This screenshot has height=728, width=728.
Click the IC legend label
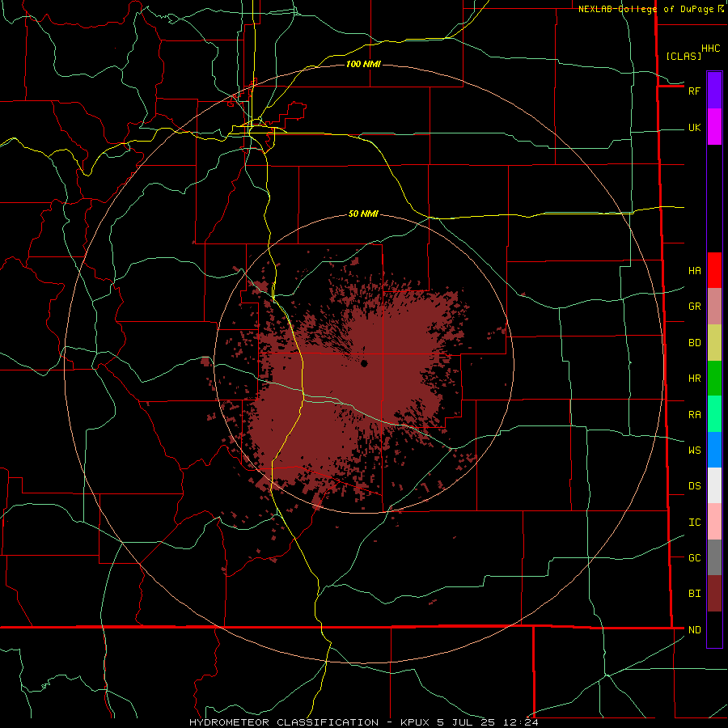(694, 523)
